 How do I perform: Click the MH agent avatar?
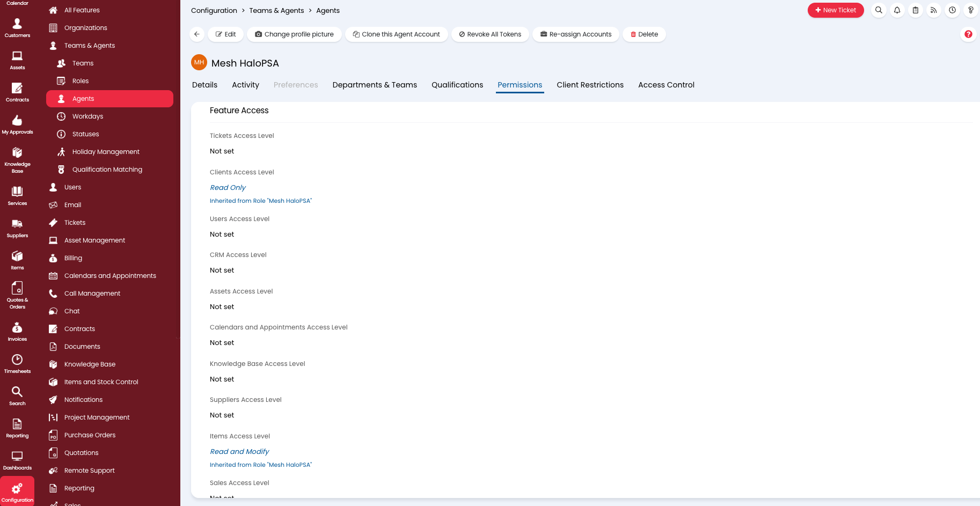[199, 62]
